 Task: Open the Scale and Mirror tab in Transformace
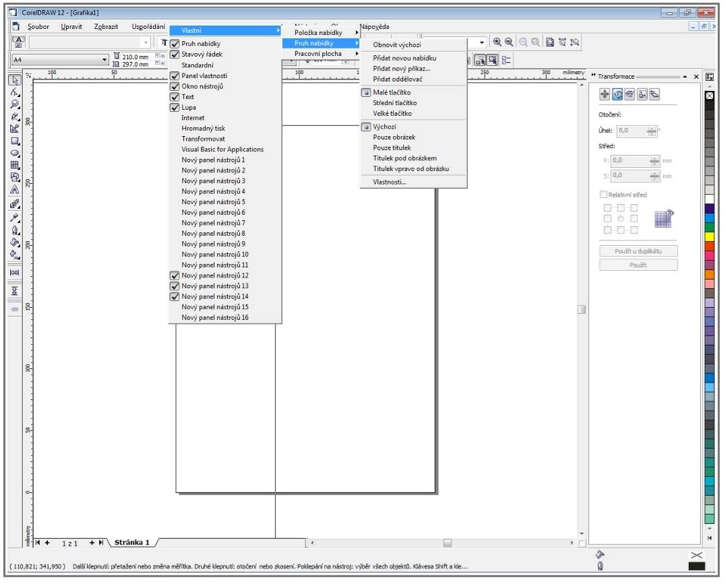(x=630, y=94)
